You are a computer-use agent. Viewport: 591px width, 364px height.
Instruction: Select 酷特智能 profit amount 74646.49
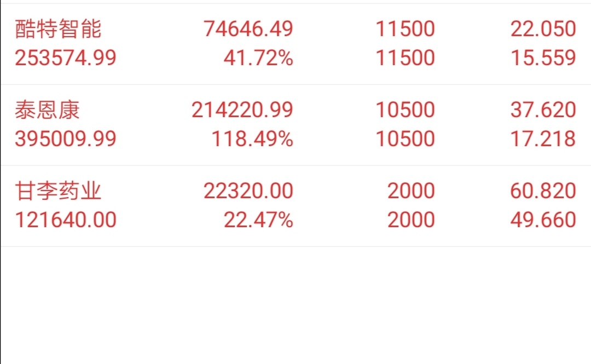248,28
